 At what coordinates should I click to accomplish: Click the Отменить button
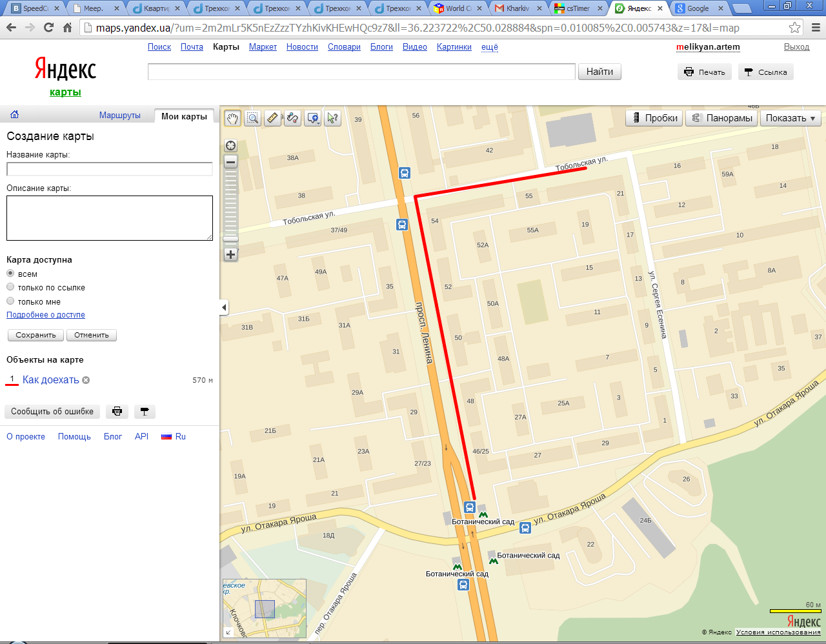point(92,335)
